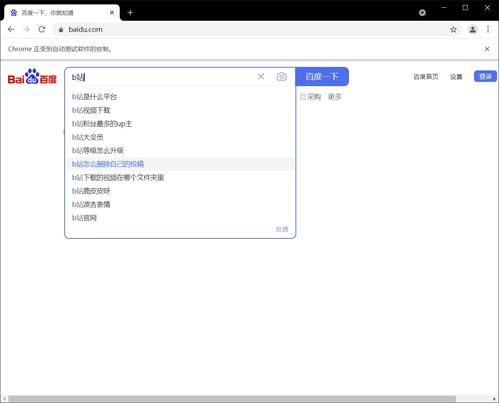Open 百度首页 link at top right
Viewport: 499px width, 403px height.
point(426,77)
